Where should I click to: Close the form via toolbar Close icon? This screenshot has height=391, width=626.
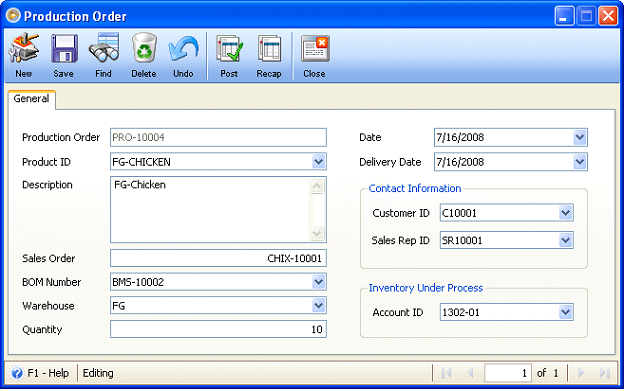(x=315, y=55)
